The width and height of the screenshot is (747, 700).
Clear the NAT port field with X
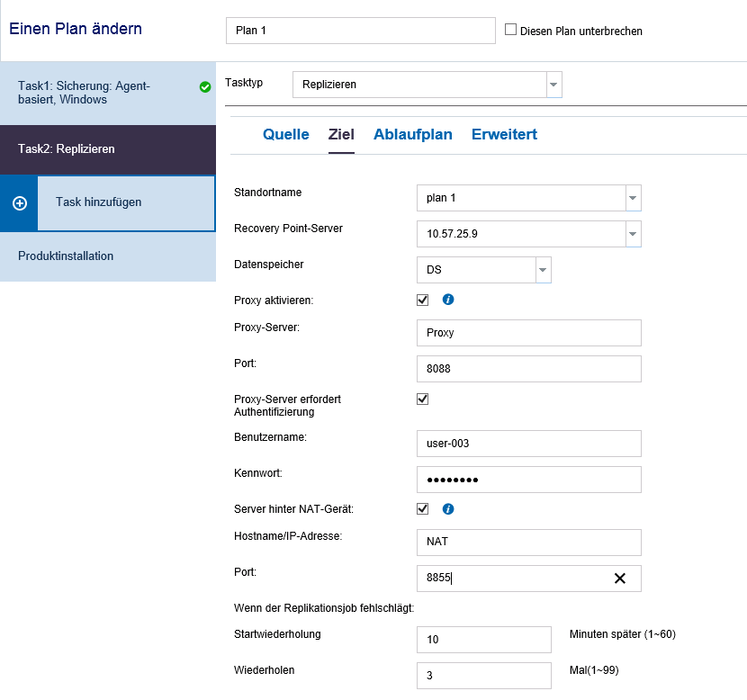pos(619,579)
